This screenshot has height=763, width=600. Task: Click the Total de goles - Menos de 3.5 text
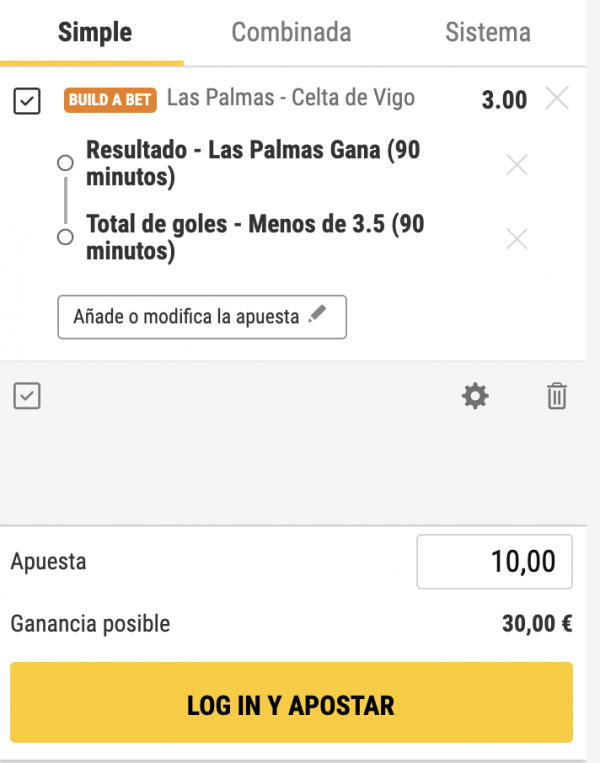pos(255,238)
